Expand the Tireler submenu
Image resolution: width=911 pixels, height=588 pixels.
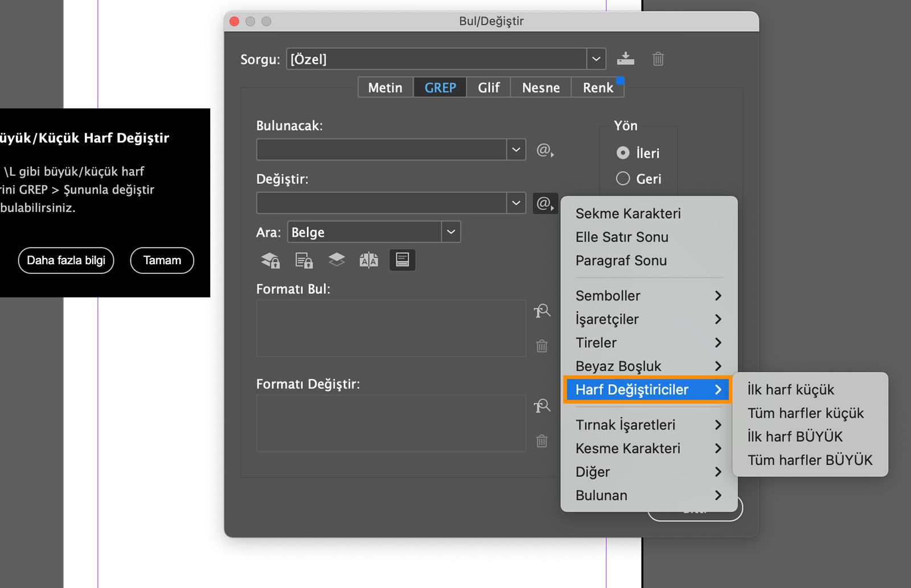pyautogui.click(x=649, y=343)
